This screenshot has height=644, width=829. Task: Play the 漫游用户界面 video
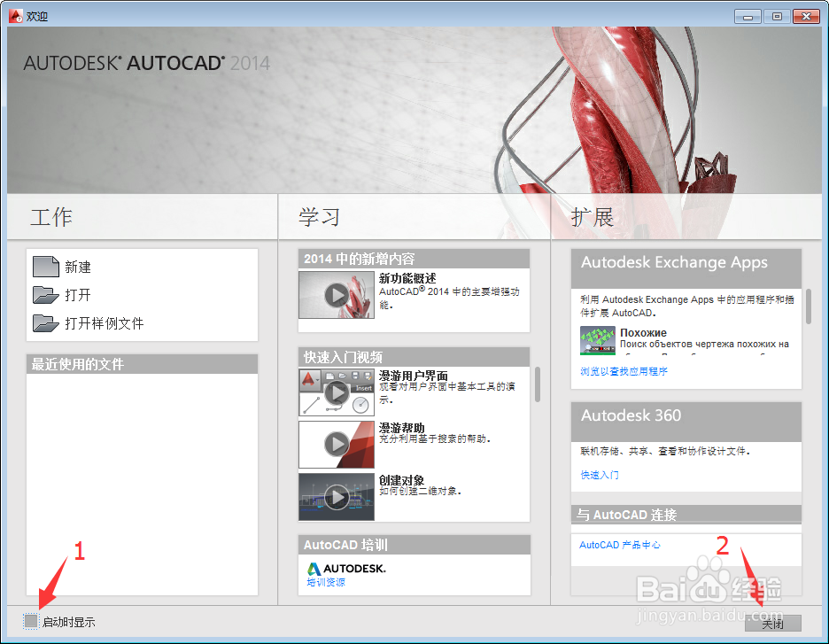(337, 392)
